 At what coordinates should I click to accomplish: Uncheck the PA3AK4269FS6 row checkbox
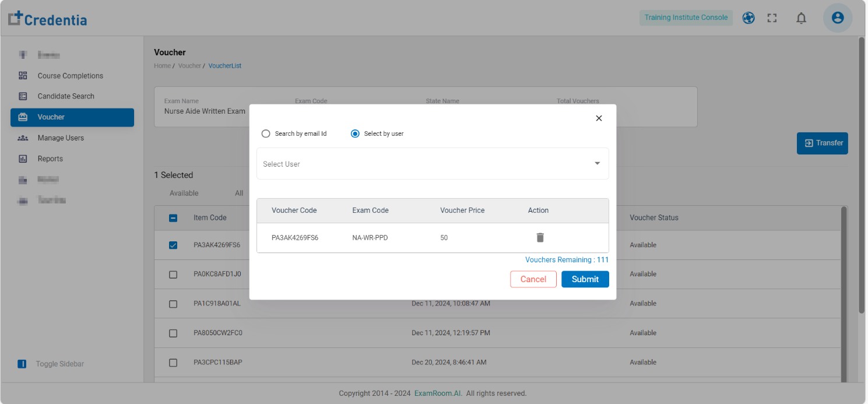[x=173, y=245]
